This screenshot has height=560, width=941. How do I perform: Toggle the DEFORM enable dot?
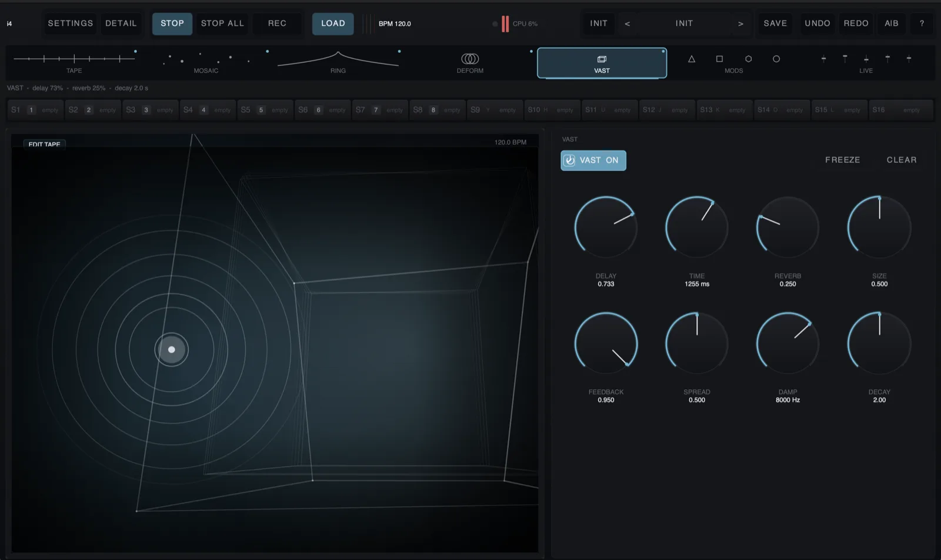point(531,51)
